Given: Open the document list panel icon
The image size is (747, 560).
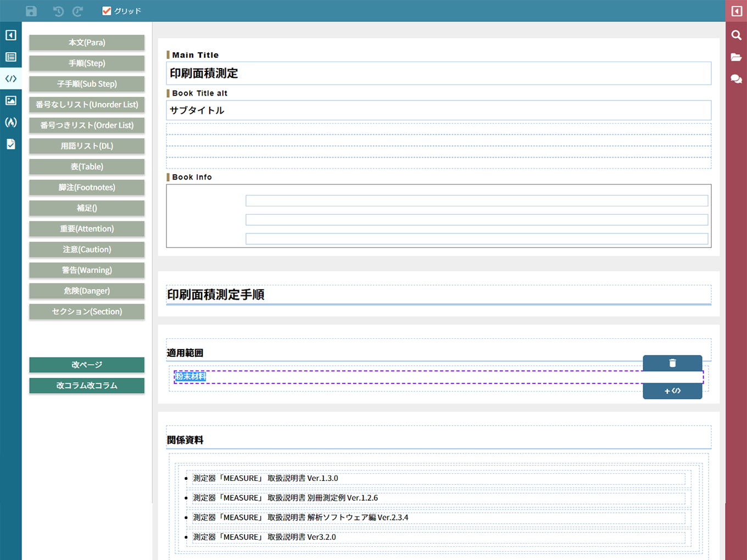Looking at the screenshot, I should click(11, 57).
